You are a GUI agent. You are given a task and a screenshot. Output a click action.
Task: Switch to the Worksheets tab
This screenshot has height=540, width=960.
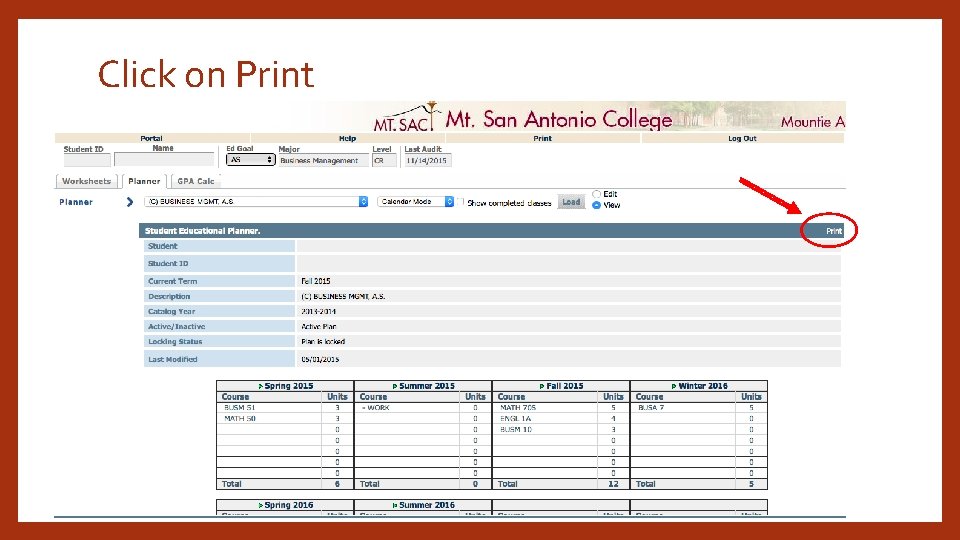click(x=86, y=181)
